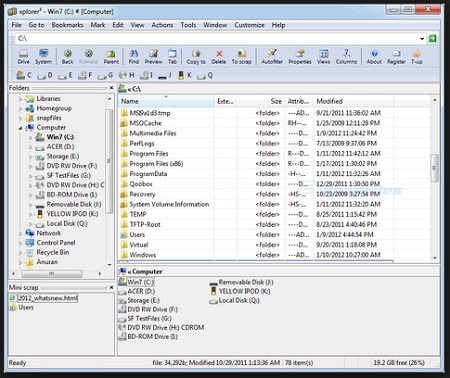Click the Register toolbar icon
The image size is (450, 378).
click(396, 57)
